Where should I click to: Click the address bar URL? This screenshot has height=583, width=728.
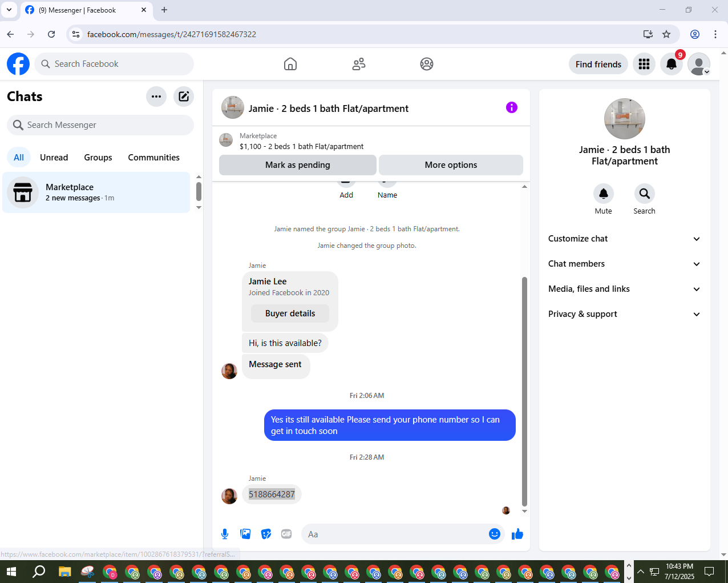171,34
